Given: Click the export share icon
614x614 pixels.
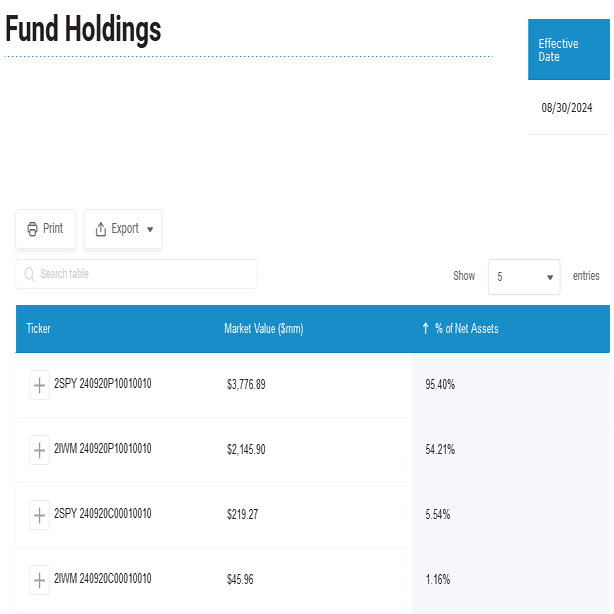Looking at the screenshot, I should pyautogui.click(x=100, y=229).
